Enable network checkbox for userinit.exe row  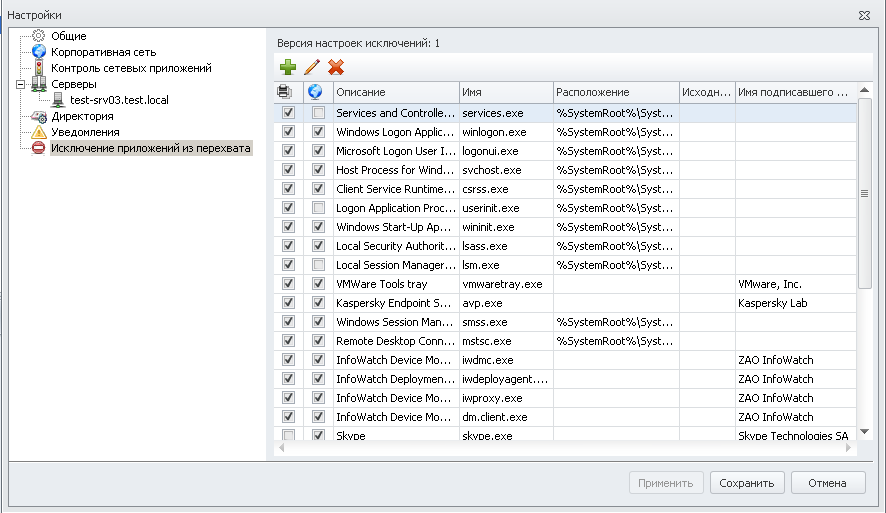click(x=318, y=208)
